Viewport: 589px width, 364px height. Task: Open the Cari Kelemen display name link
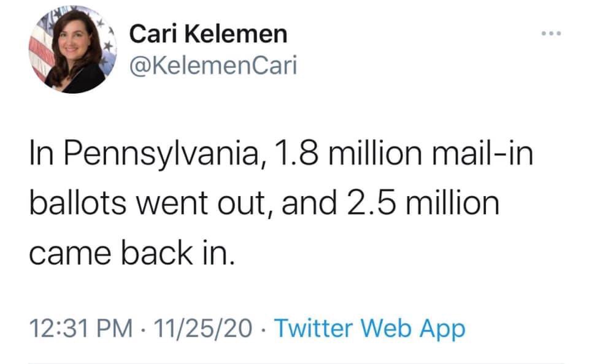[x=208, y=34]
